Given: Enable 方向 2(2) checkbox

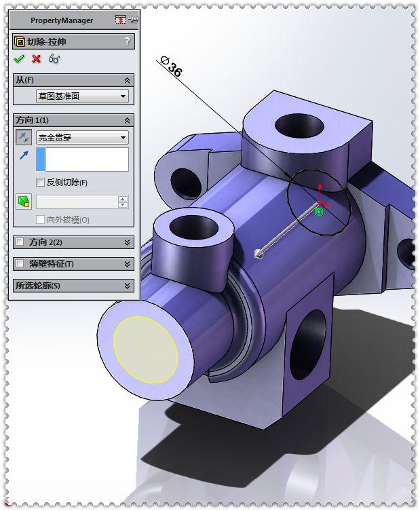Looking at the screenshot, I should point(20,242).
